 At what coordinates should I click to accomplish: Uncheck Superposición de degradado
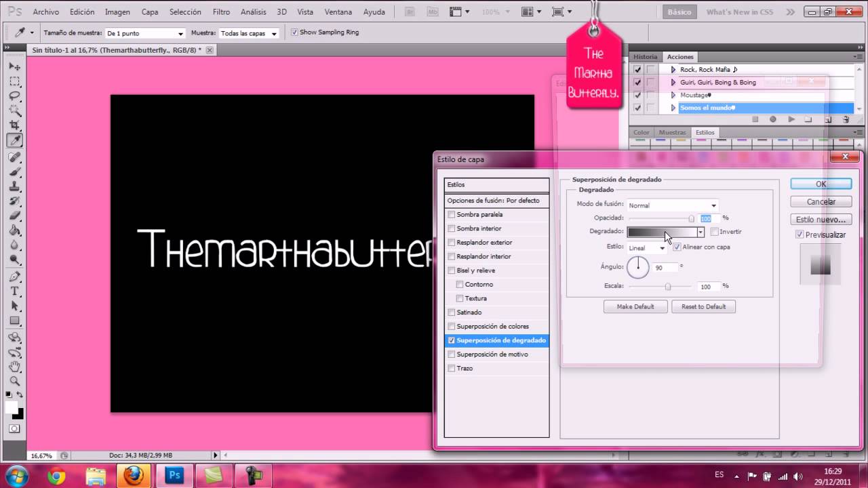[452, 340]
